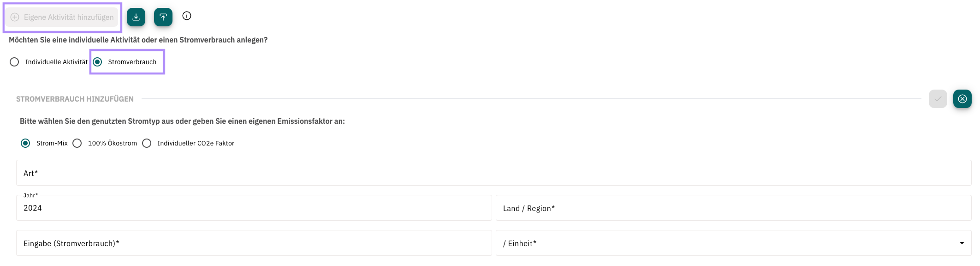Select the Stromverbrauch radio button
Screen dimensions: 980x266
click(x=97, y=62)
